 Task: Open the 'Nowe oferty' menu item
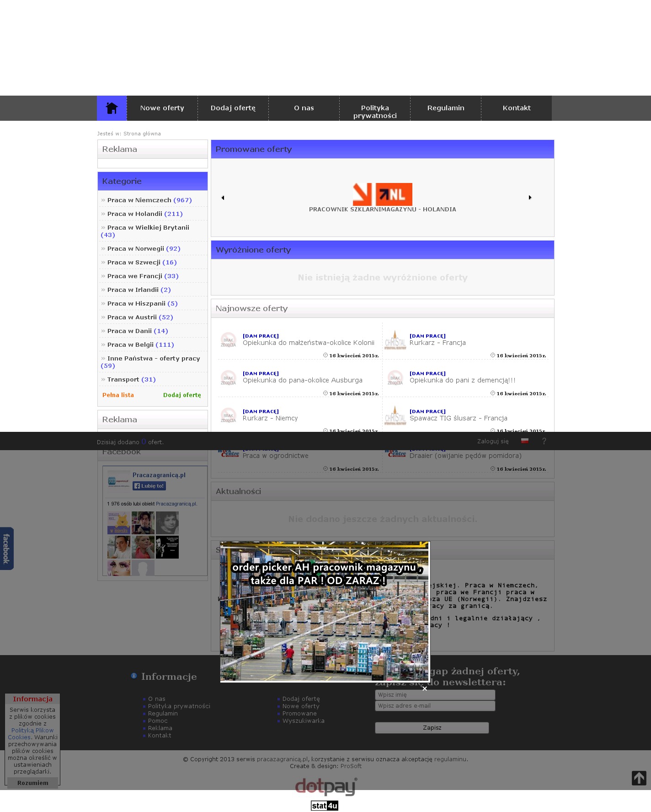pos(162,108)
